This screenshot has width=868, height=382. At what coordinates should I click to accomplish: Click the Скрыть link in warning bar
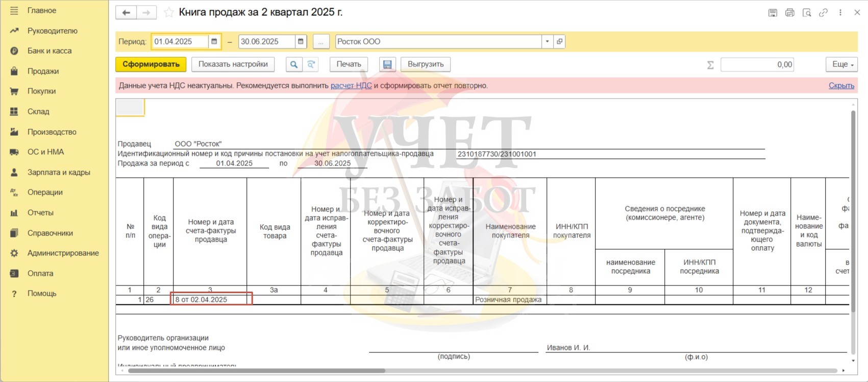tap(841, 86)
